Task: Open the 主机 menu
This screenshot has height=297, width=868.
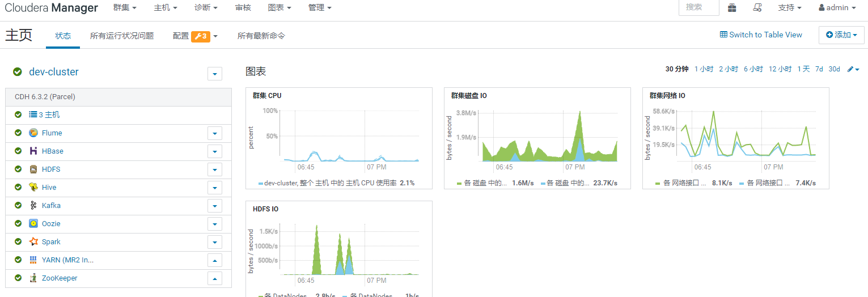Action: click(166, 8)
